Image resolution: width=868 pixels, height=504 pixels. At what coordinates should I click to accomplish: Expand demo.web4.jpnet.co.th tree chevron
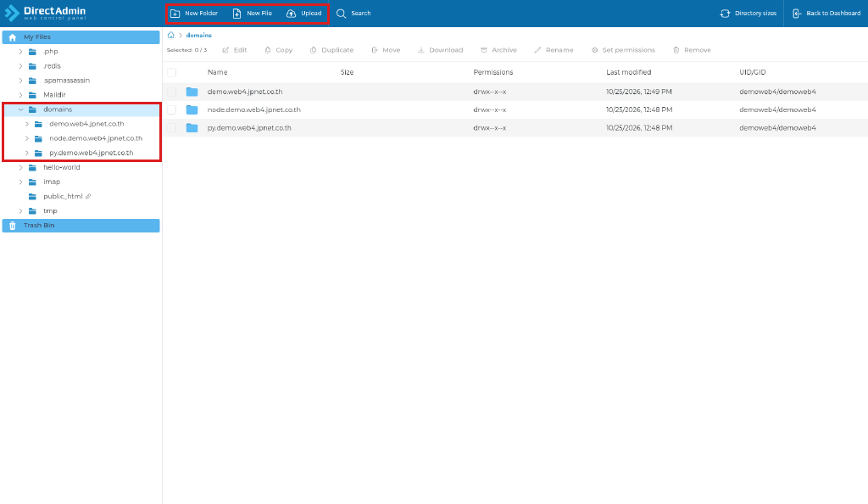pos(26,124)
